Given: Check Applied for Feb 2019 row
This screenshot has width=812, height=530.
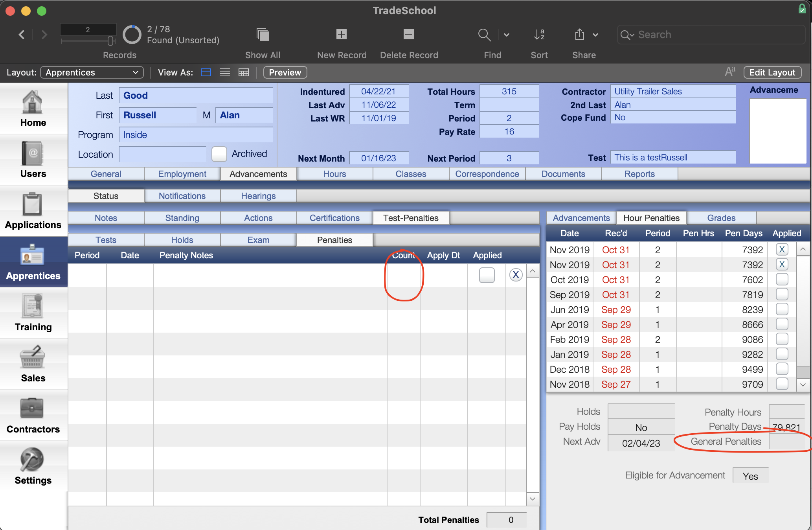Looking at the screenshot, I should pyautogui.click(x=782, y=339).
